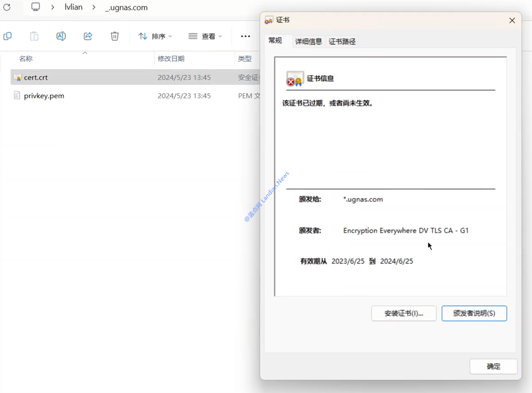Click the sort arrow above the 名称 column

point(85,53)
